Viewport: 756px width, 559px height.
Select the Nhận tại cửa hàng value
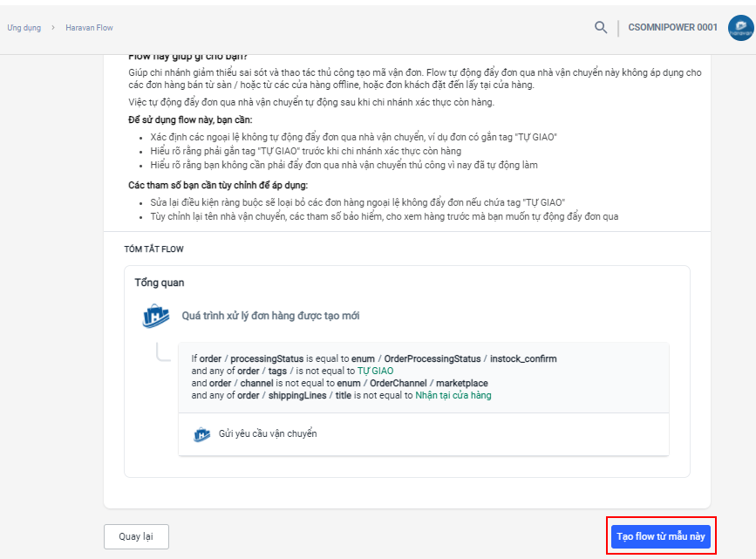coord(453,396)
